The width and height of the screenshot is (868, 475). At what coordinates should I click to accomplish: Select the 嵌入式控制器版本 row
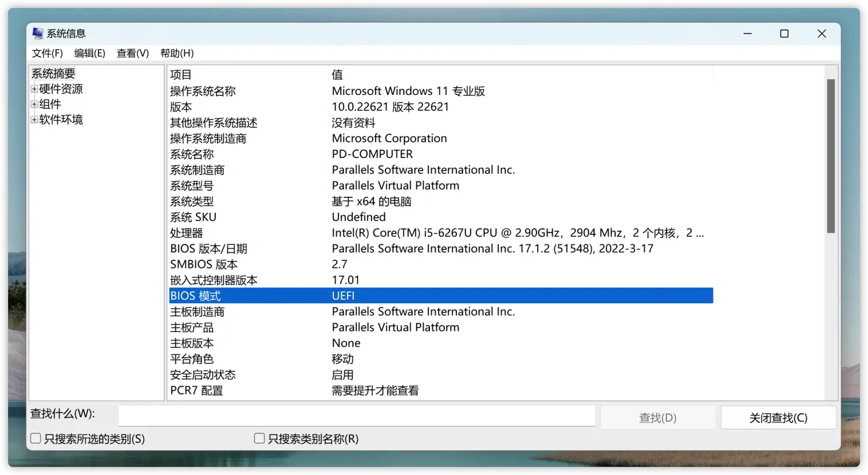[441, 280]
